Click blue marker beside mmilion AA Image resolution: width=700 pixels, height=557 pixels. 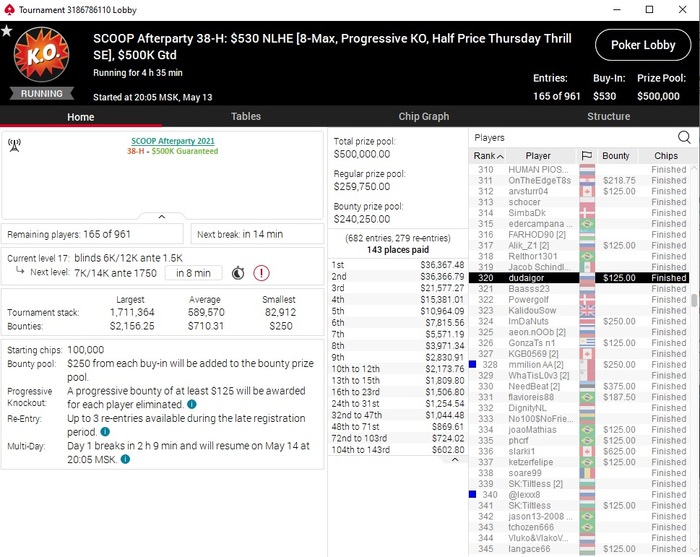(472, 364)
